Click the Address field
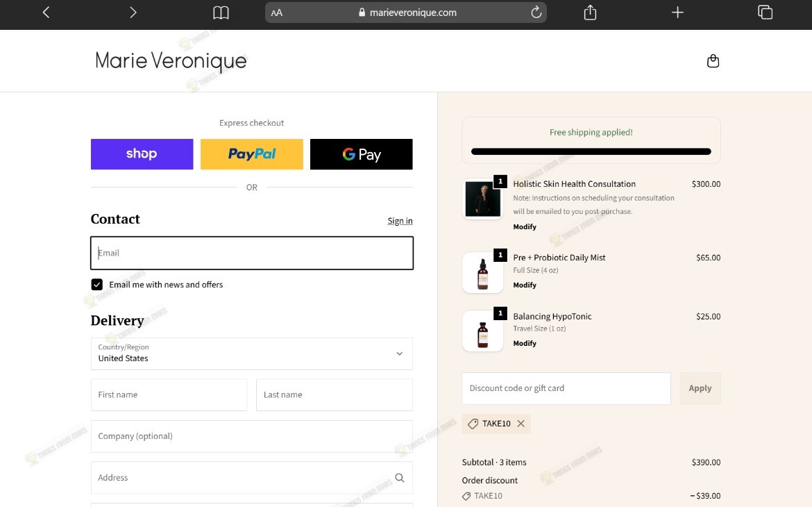Viewport: 812px width, 507px height. pos(252,477)
